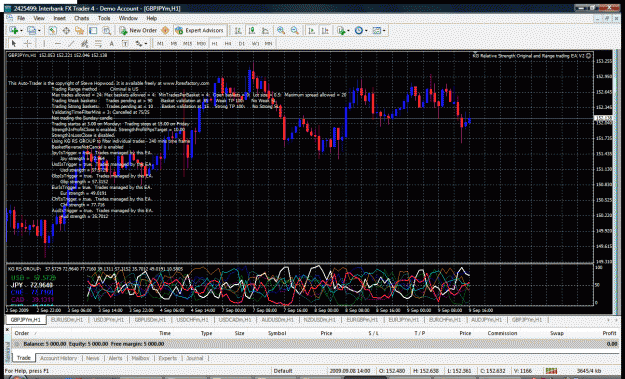
Task: Toggle the Terminal panel icon
Action: click(93, 31)
